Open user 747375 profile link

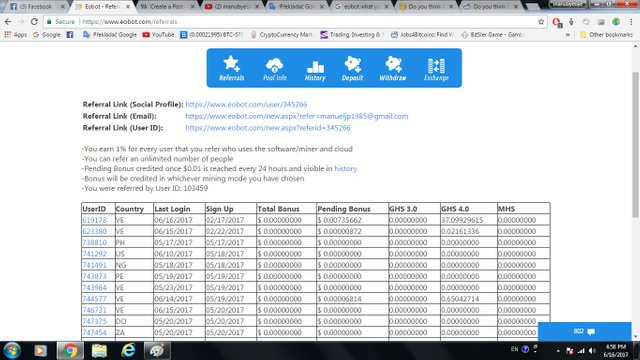click(x=94, y=321)
